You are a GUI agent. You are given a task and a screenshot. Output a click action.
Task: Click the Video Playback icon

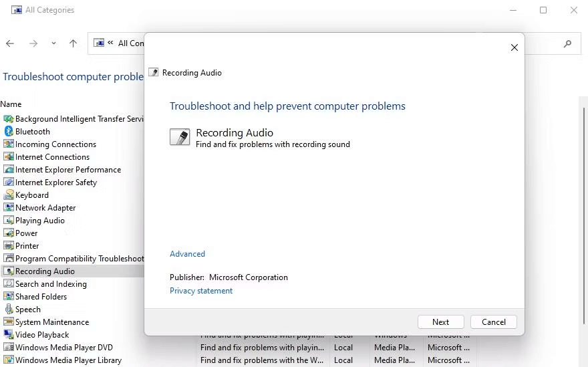(x=9, y=335)
